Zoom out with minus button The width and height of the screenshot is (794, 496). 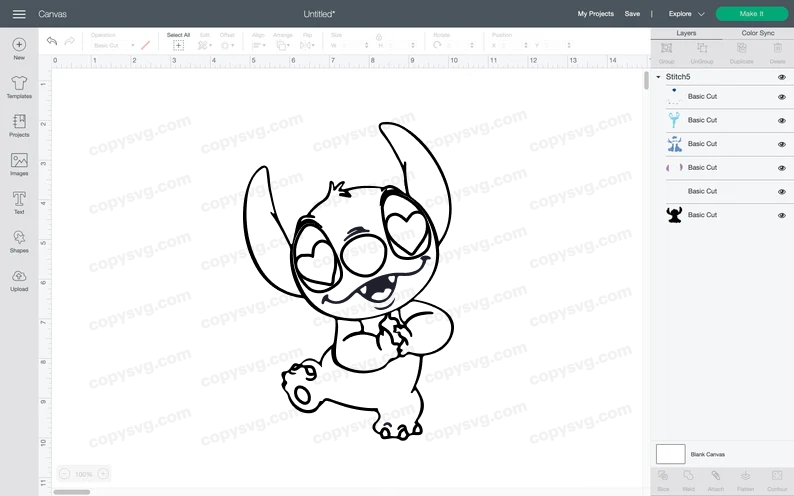(x=64, y=474)
